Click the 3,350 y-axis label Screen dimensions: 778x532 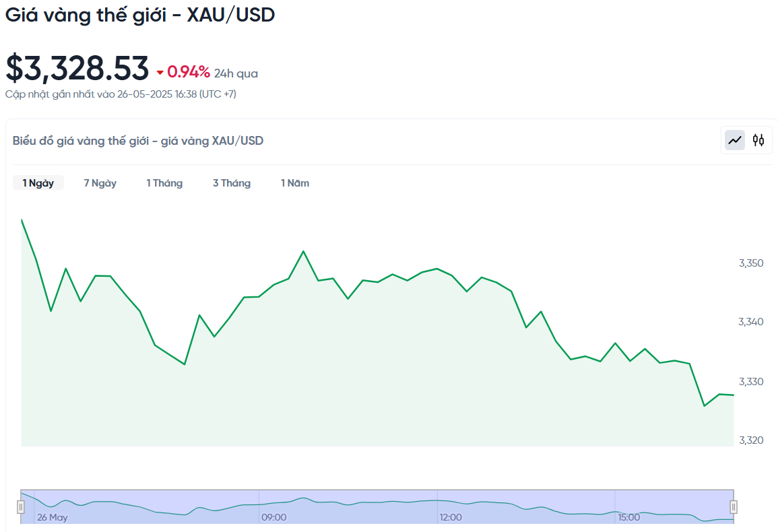(751, 263)
